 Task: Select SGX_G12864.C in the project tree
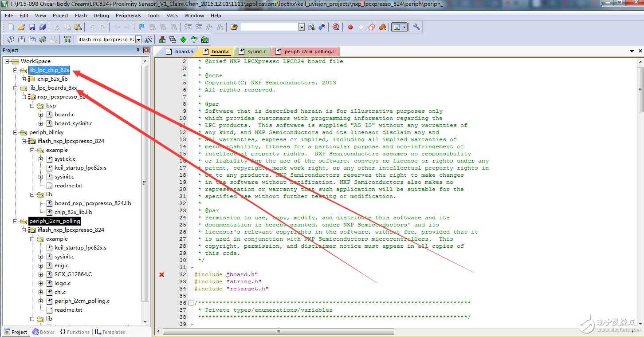[73, 274]
